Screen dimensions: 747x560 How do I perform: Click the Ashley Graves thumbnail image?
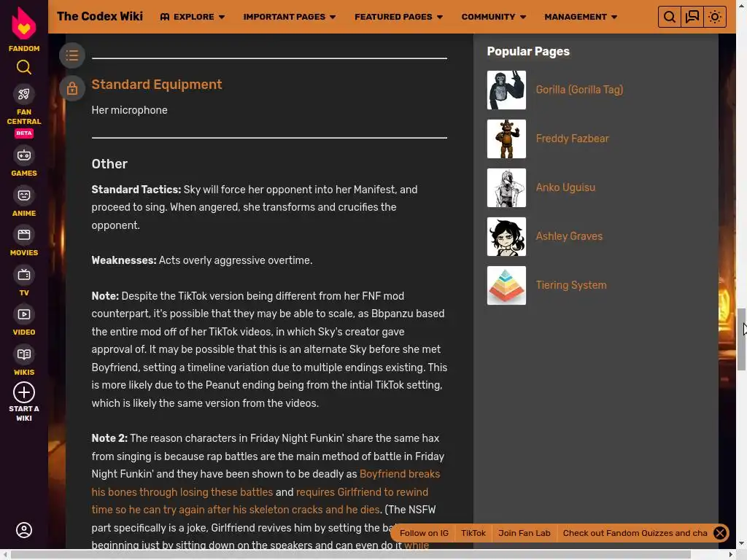coord(506,237)
